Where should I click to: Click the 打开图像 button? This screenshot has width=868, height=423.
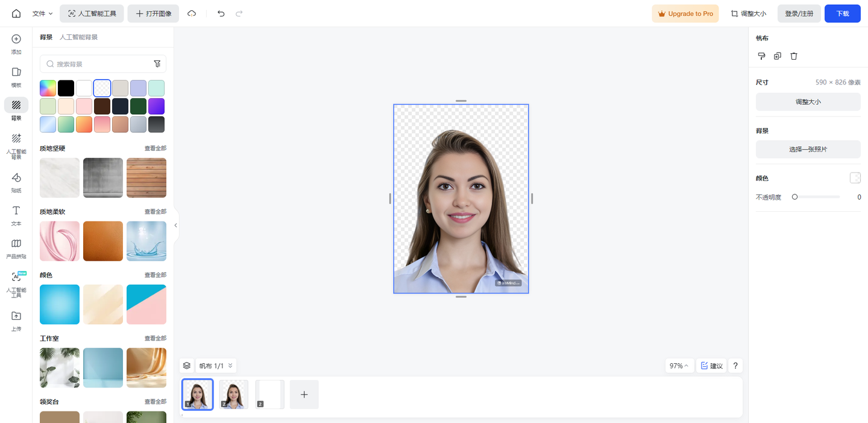(x=153, y=13)
